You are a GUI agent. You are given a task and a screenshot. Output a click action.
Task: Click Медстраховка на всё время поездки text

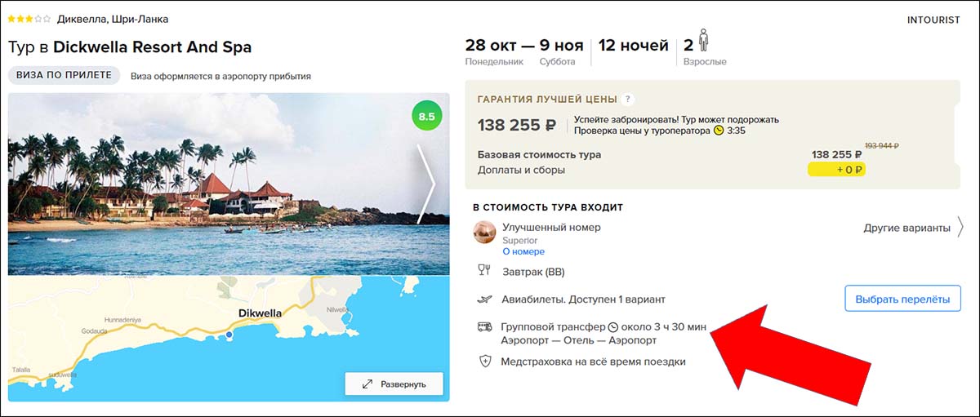pos(594,362)
